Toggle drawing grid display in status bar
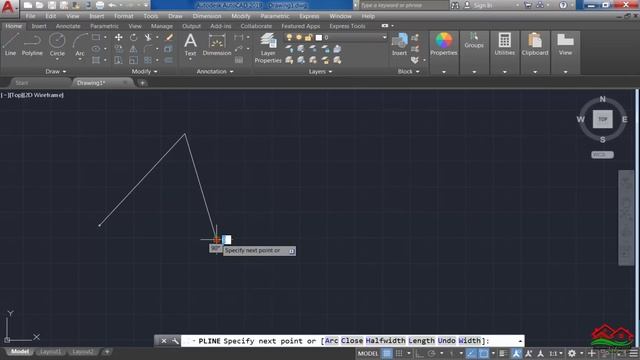 click(x=387, y=353)
